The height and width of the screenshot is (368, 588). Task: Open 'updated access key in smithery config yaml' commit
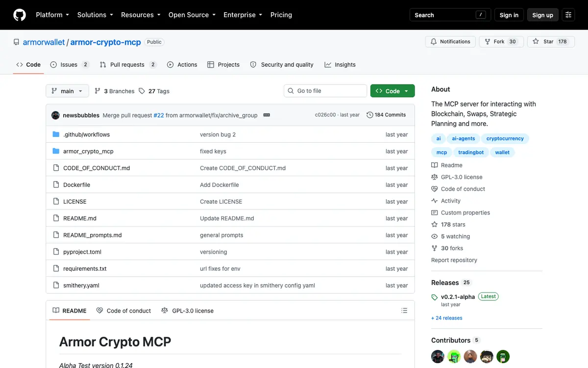tap(257, 285)
